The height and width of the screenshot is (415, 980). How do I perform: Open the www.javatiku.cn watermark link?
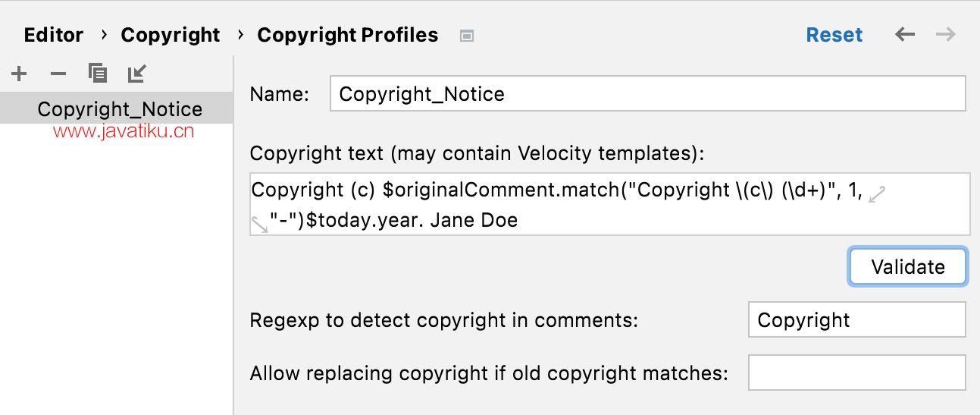124,131
